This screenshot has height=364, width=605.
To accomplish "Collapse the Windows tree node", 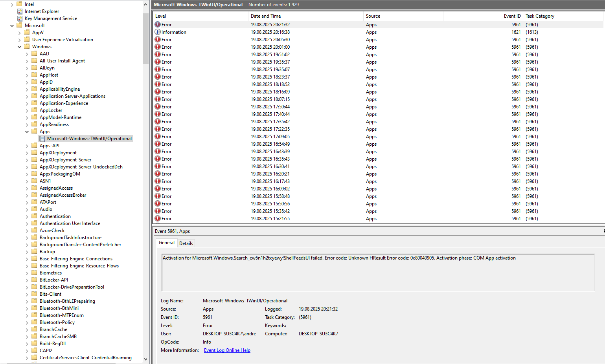I will click(x=20, y=47).
